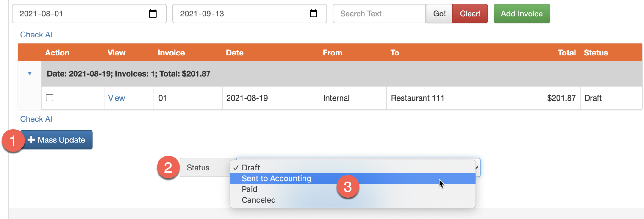
Task: Click the Status dropdown arrow
Action: tap(477, 167)
